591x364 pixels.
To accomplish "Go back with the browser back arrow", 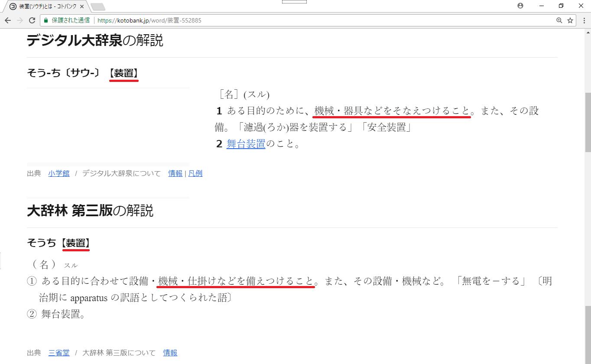I will [x=8, y=20].
